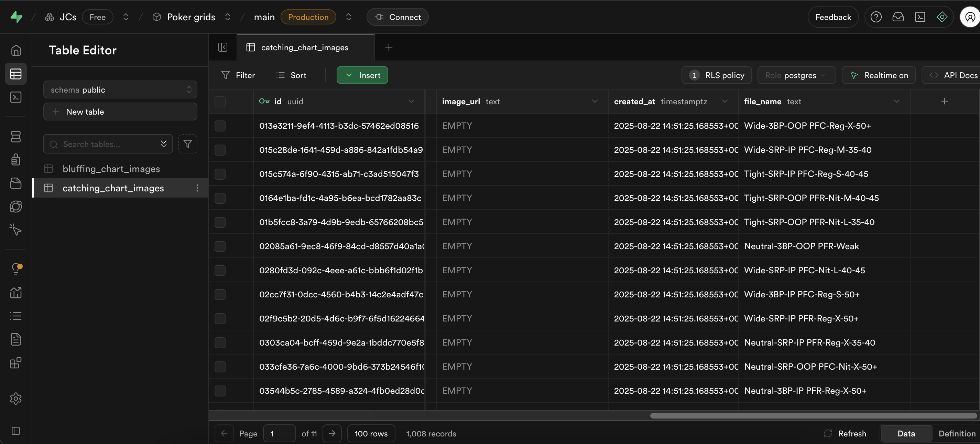Switch to the Definition view tab
The height and width of the screenshot is (444, 980).
coord(957,433)
